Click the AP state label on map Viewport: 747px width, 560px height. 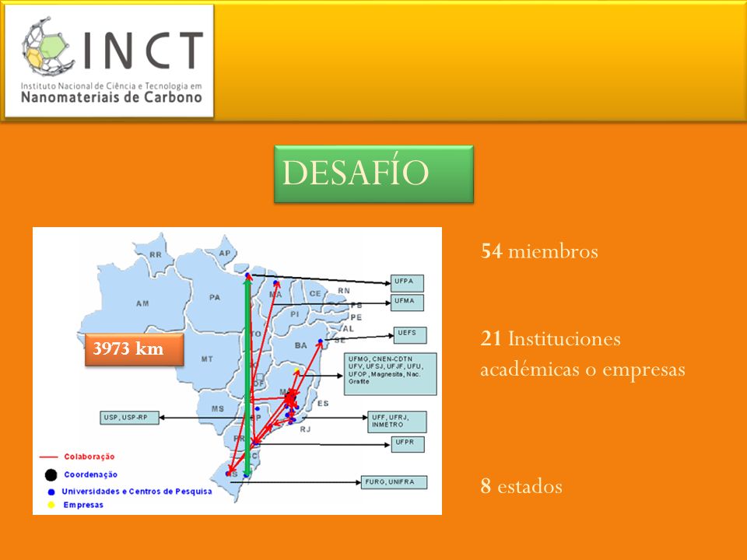coord(224,253)
